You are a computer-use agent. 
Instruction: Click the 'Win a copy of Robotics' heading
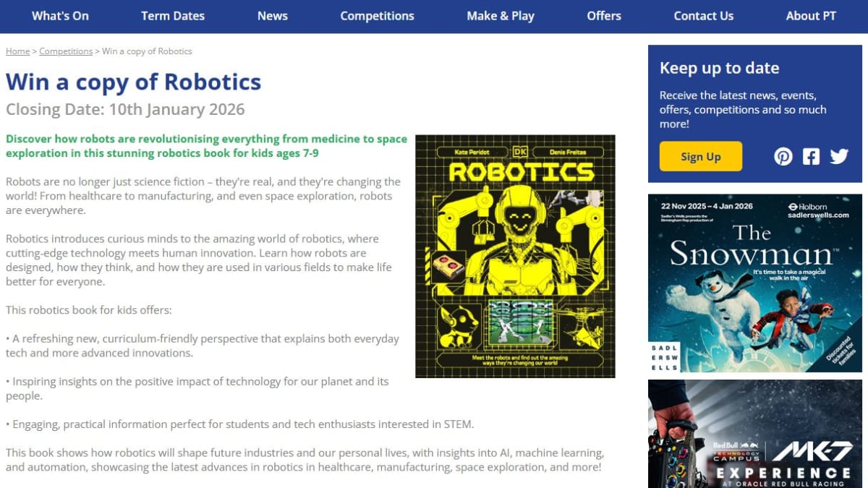tap(133, 82)
